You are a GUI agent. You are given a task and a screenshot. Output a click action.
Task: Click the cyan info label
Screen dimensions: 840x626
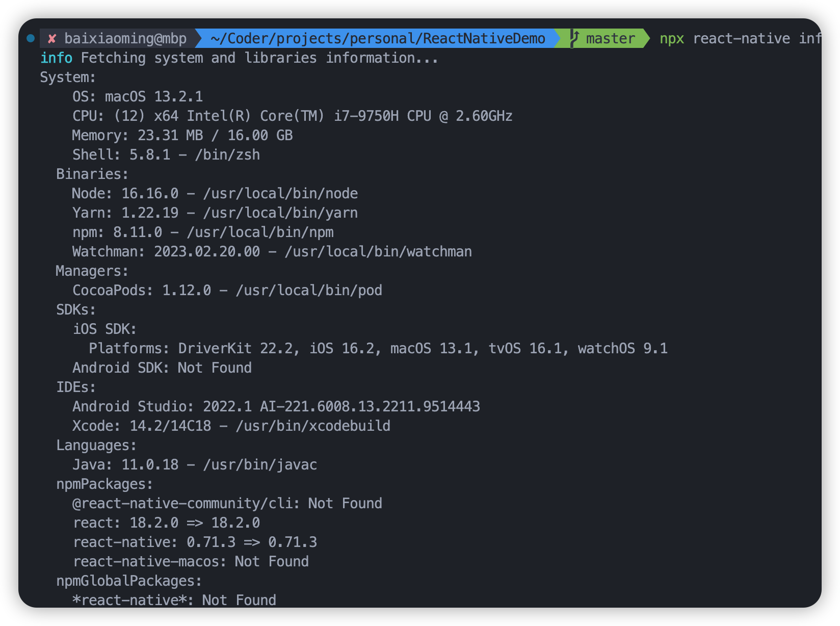(56, 58)
